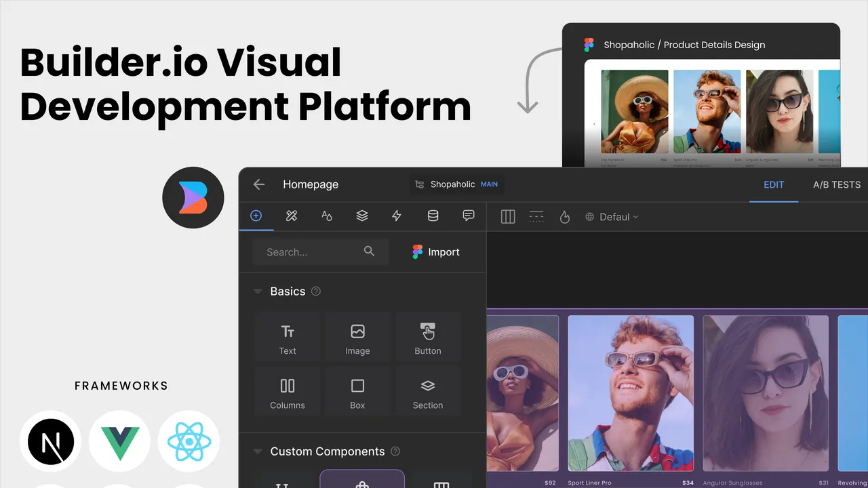
Task: Switch to the EDIT tab
Action: tap(774, 184)
